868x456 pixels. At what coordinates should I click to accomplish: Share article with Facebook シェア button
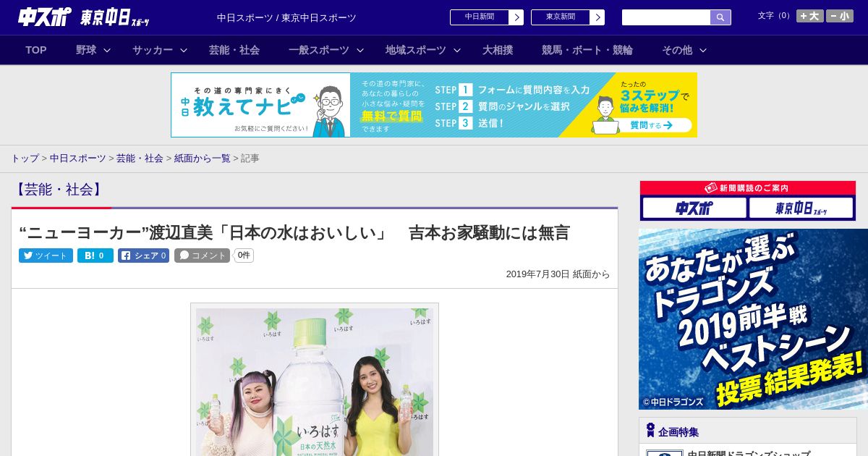[x=144, y=256]
